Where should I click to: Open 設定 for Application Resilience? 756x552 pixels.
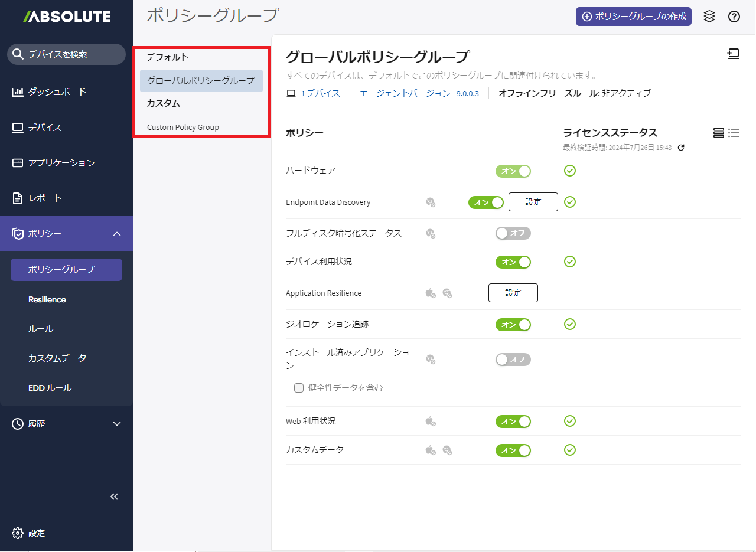pos(513,293)
